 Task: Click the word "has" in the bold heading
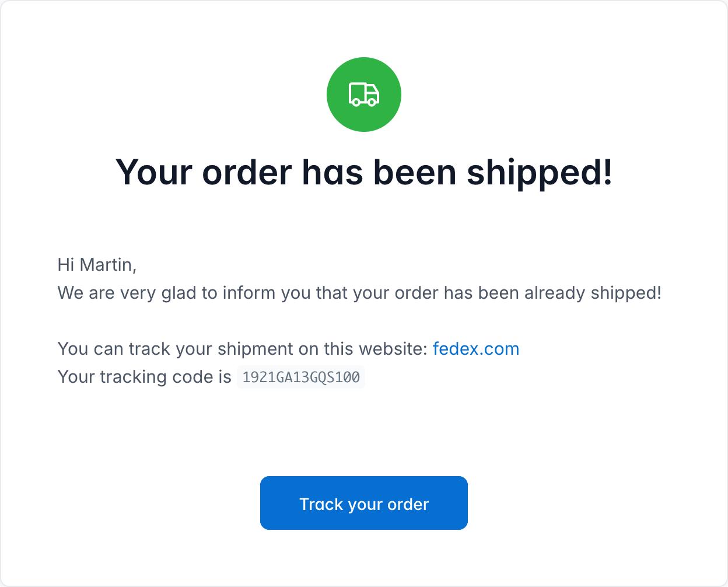332,172
